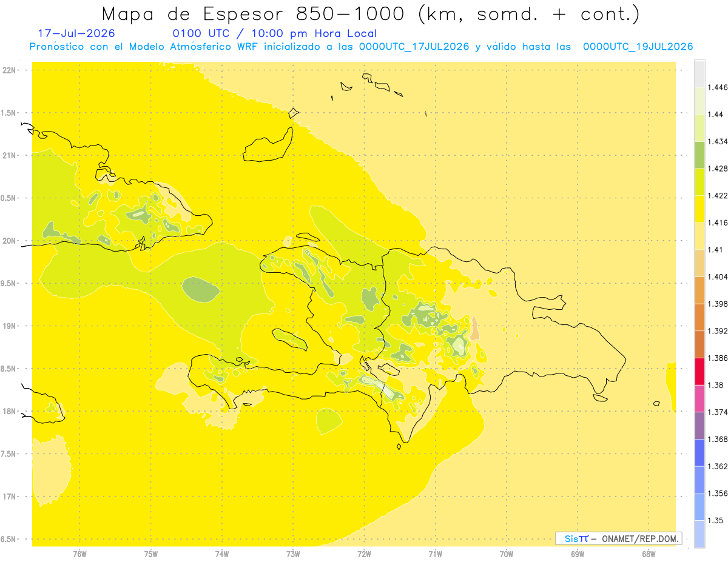
Task: Click the legend value '1.374'
Action: (x=717, y=412)
